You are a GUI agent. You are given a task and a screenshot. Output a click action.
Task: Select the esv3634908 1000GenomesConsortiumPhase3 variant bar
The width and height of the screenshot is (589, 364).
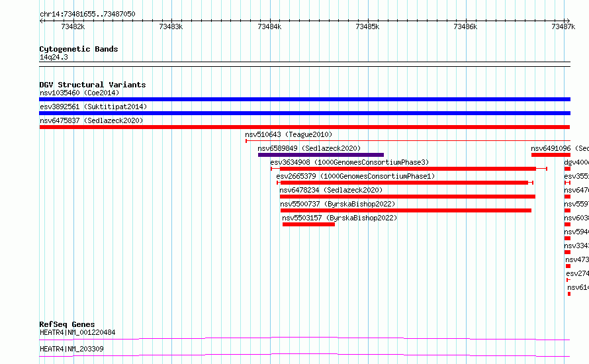point(409,169)
